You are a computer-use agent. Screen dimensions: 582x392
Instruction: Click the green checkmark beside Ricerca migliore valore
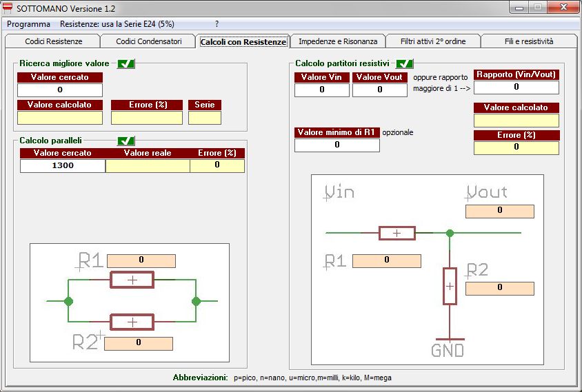(126, 64)
